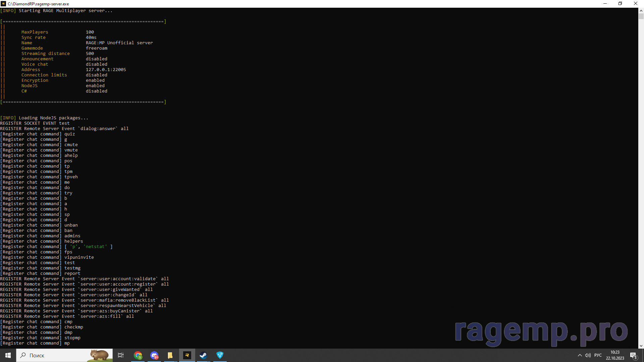
Task: Click the address value 127.0.0.1:22005
Action: (106, 70)
